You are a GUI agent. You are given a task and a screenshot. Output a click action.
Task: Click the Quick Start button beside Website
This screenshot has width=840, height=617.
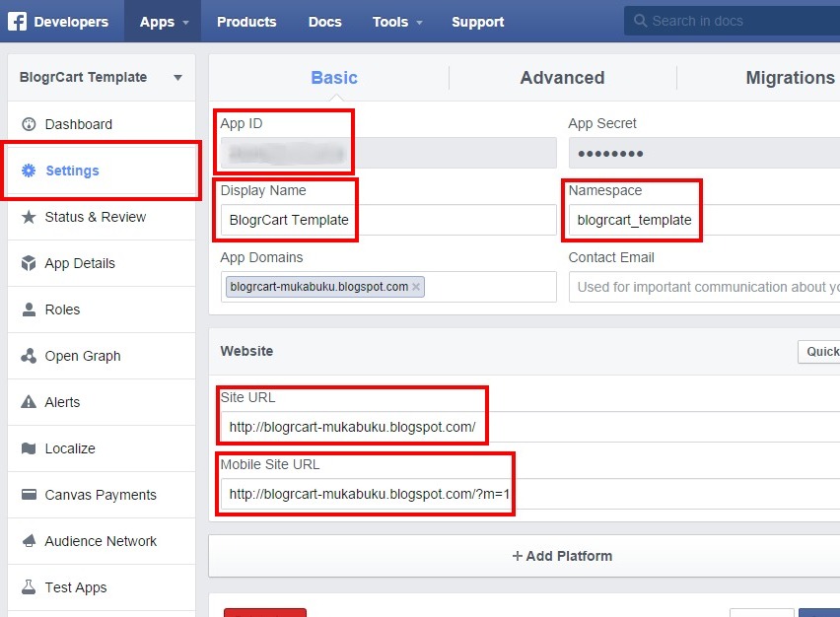point(819,351)
